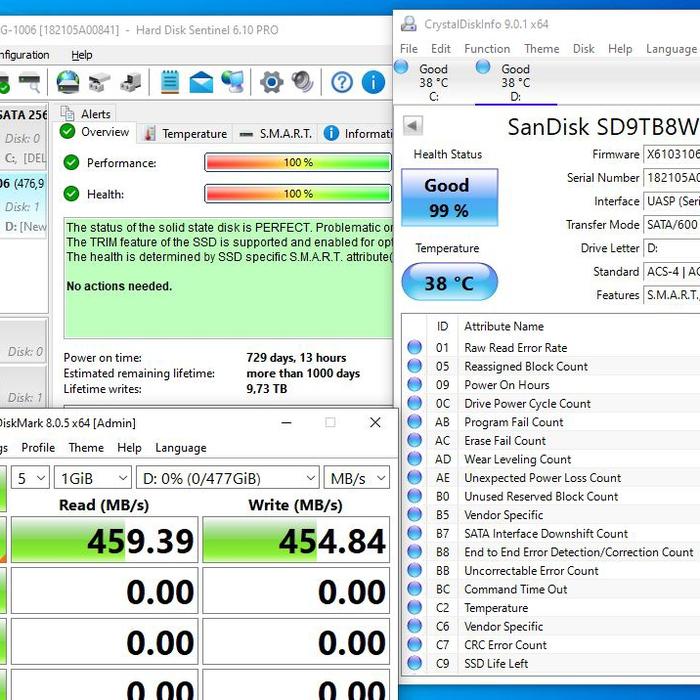Switch to the Temperature tab in Hard Disk Sentinel

[186, 133]
